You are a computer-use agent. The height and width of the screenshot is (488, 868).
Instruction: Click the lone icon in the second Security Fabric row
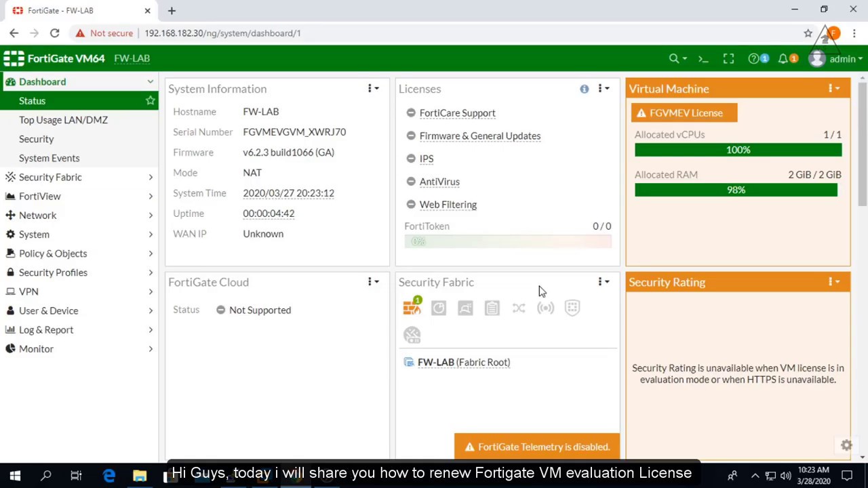412,335
